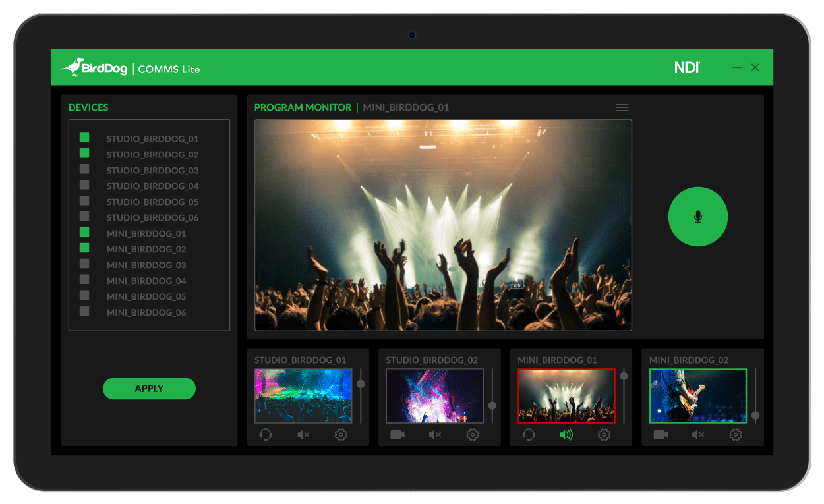824x504 pixels.
Task: Open settings gear for STUDIO_BIRDDOG_02
Action: coord(473,435)
